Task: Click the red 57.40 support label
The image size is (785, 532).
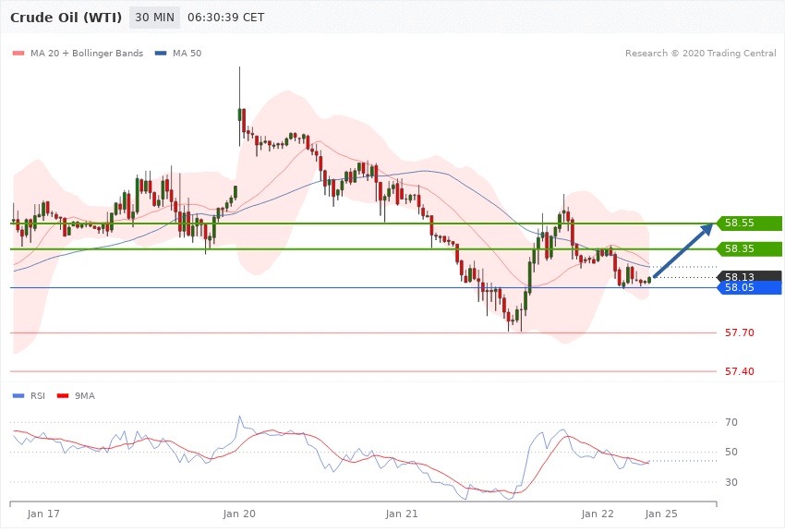Action: coord(740,371)
